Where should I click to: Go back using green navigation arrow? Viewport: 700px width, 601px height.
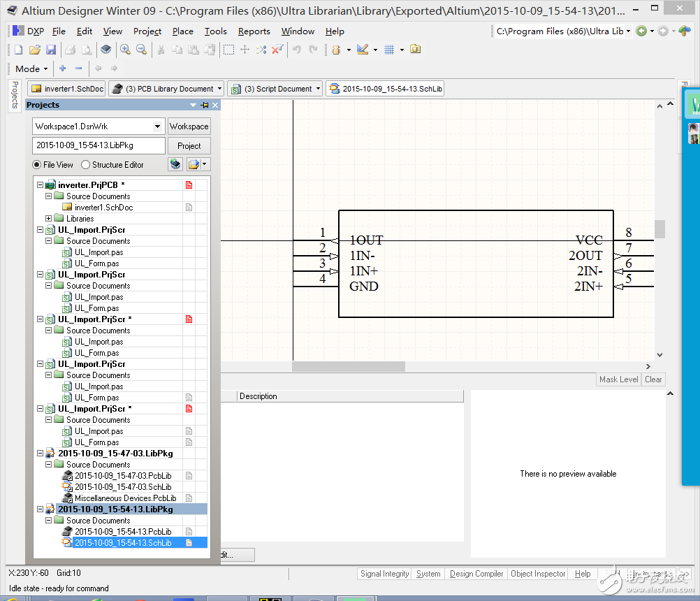pos(641,31)
